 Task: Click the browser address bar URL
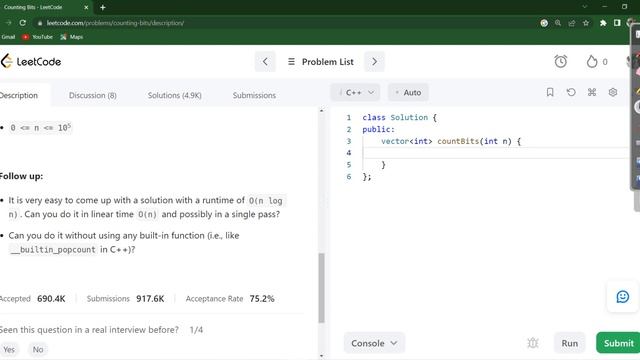pos(115,23)
